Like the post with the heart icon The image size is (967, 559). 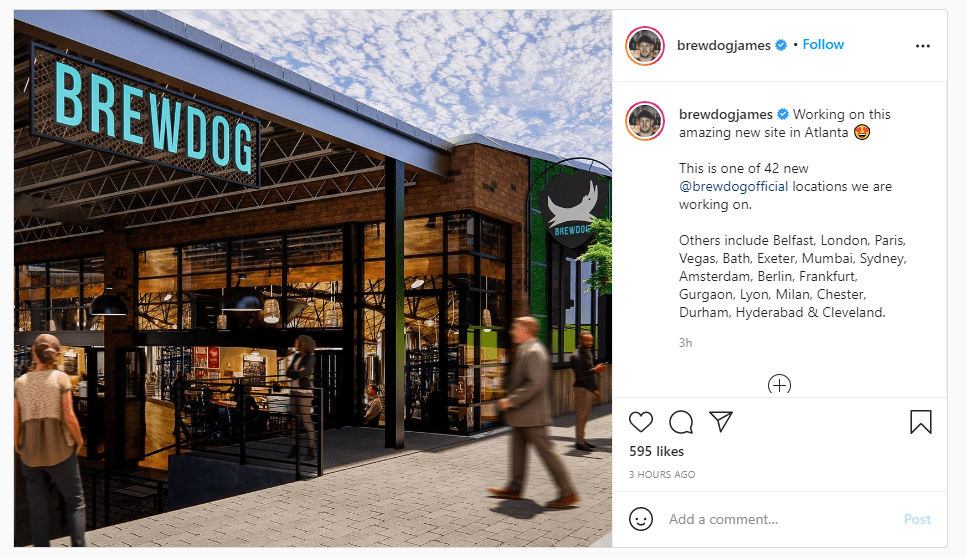[x=641, y=422]
